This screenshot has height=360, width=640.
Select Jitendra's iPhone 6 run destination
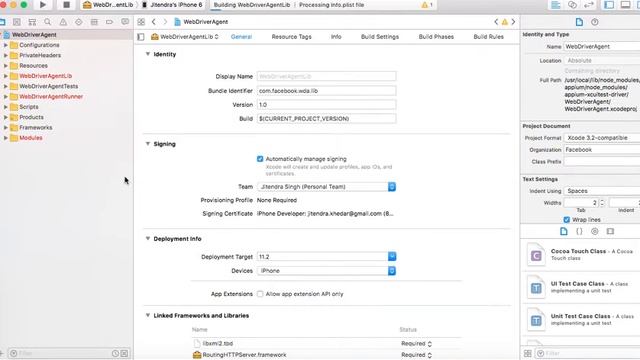(172, 5)
